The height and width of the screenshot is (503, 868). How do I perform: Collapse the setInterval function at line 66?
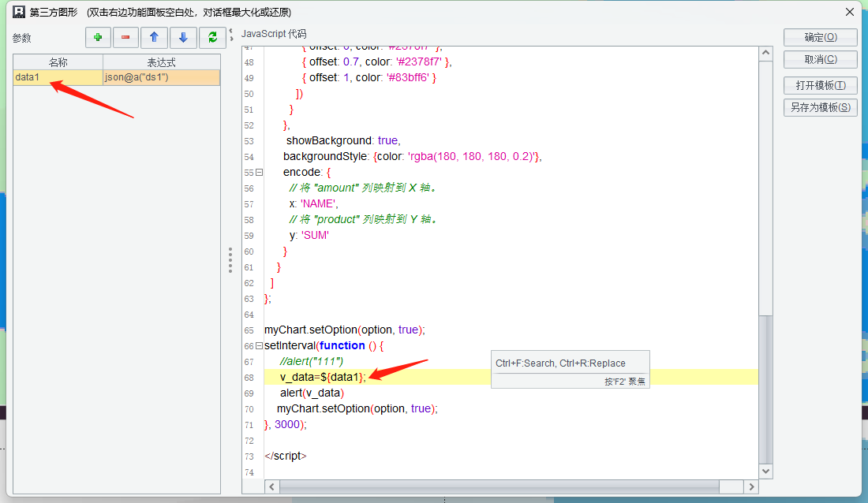(x=259, y=345)
